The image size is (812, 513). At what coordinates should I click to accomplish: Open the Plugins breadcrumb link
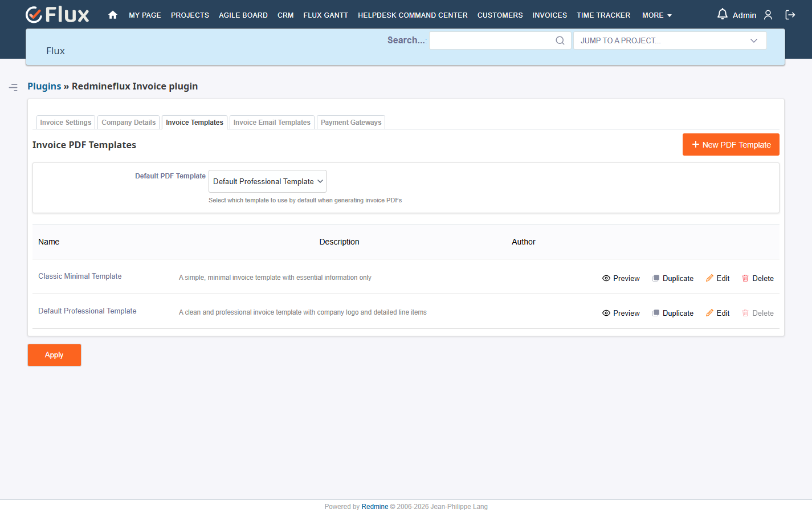tap(44, 86)
